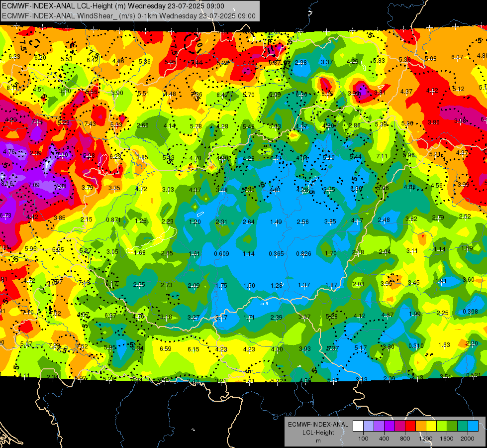Click the wind shear value 1.68

[x=139, y=252]
